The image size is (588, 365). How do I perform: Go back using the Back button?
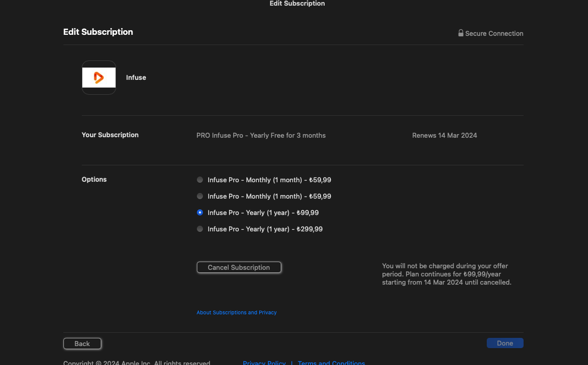point(82,343)
